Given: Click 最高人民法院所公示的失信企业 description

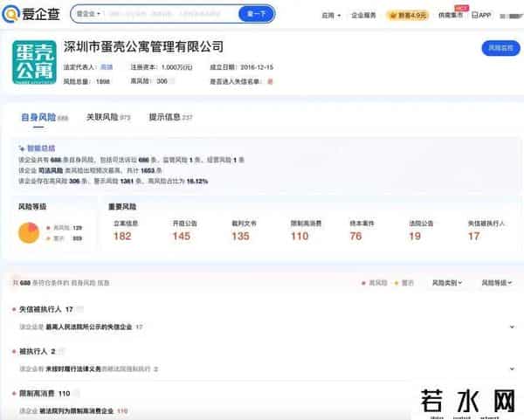Looking at the screenshot, I should point(88,327).
